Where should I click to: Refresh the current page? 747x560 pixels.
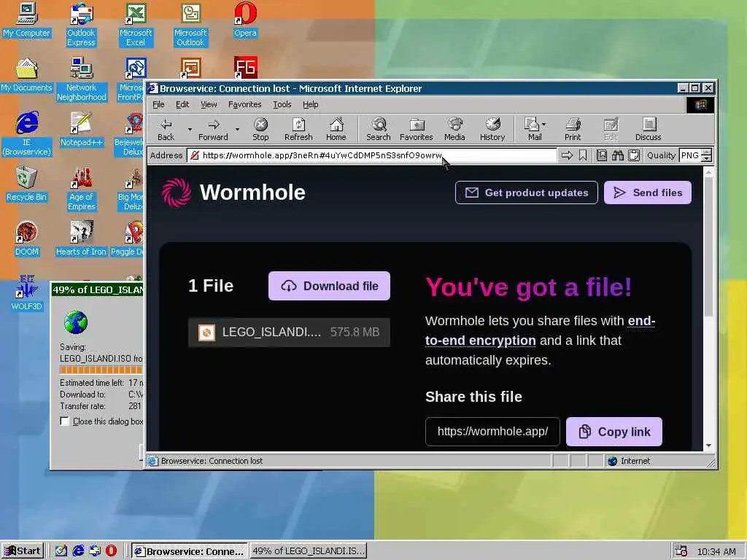click(x=298, y=129)
